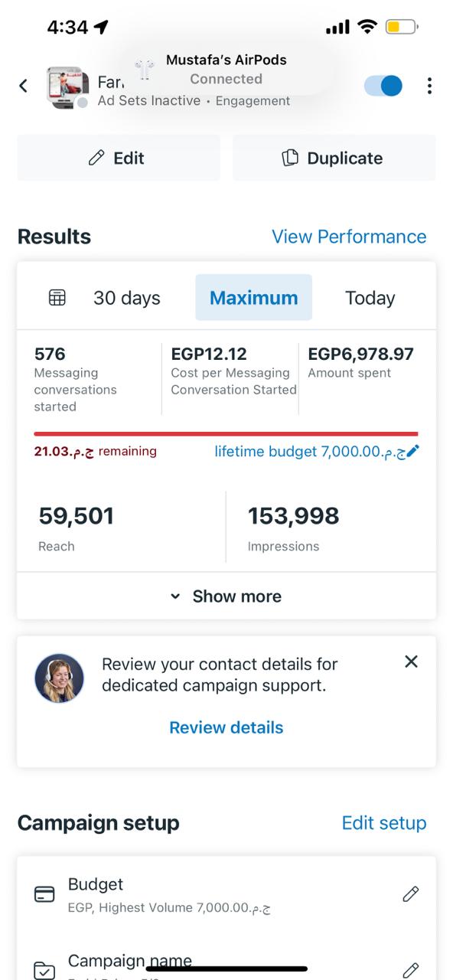
Task: Switch to the Today range tab
Action: click(x=370, y=298)
